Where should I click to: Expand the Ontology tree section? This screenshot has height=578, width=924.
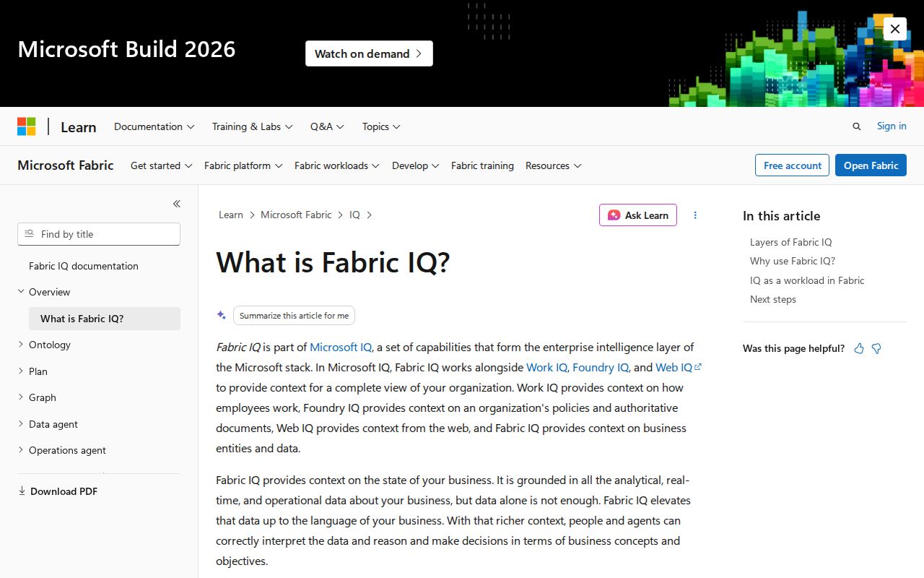click(x=21, y=345)
